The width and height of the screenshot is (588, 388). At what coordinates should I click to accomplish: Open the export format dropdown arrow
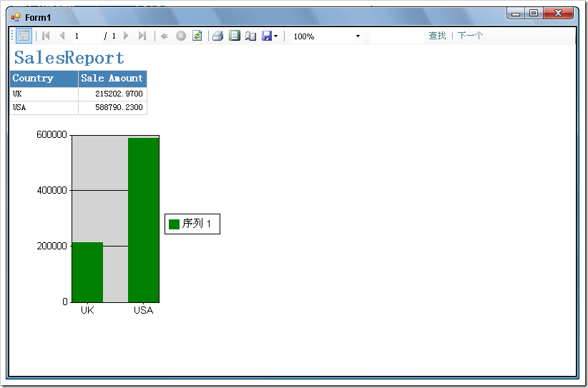coord(276,36)
